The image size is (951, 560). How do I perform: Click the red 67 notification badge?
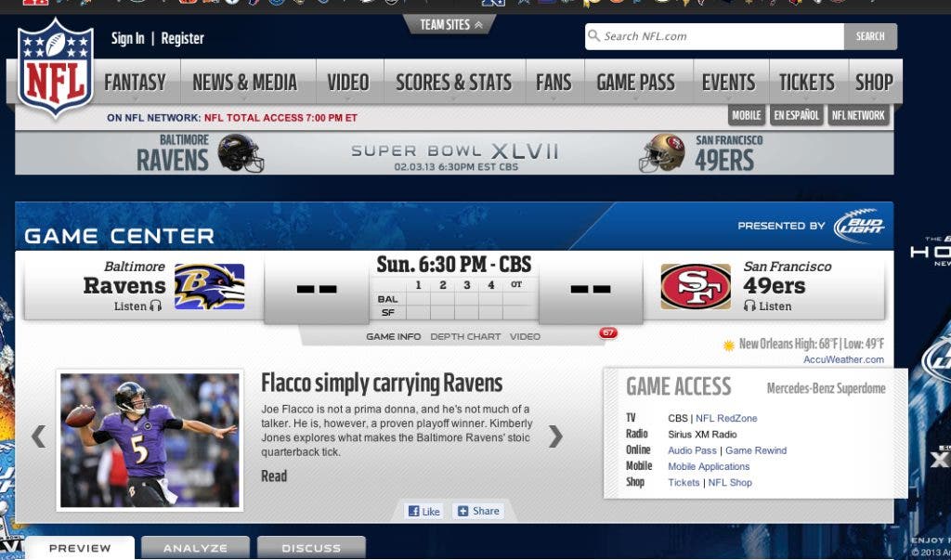(607, 332)
